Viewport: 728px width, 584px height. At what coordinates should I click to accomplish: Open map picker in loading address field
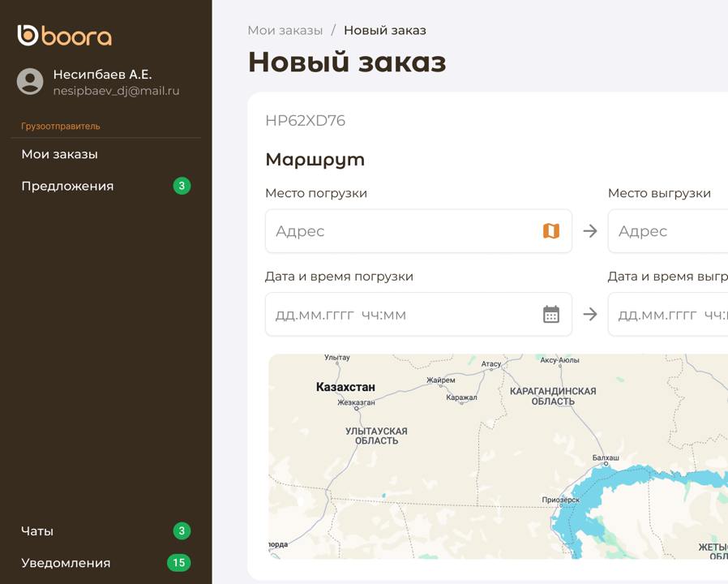click(550, 231)
